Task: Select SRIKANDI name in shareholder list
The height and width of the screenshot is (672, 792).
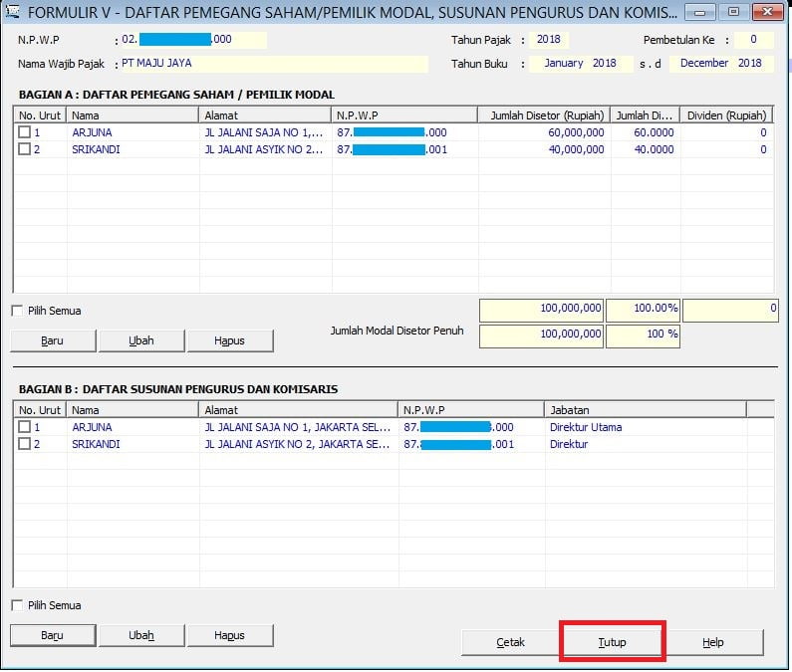Action: [96, 150]
